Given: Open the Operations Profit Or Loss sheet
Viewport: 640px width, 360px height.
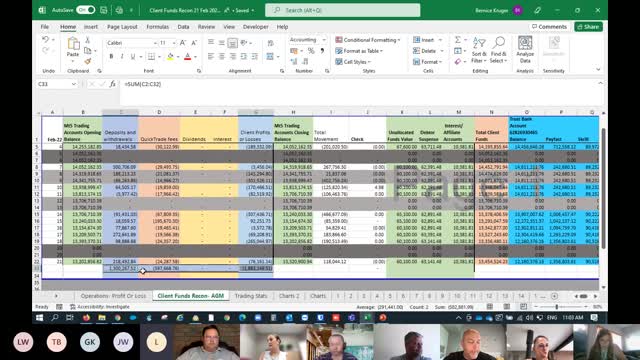Looking at the screenshot, I should pyautogui.click(x=113, y=296).
